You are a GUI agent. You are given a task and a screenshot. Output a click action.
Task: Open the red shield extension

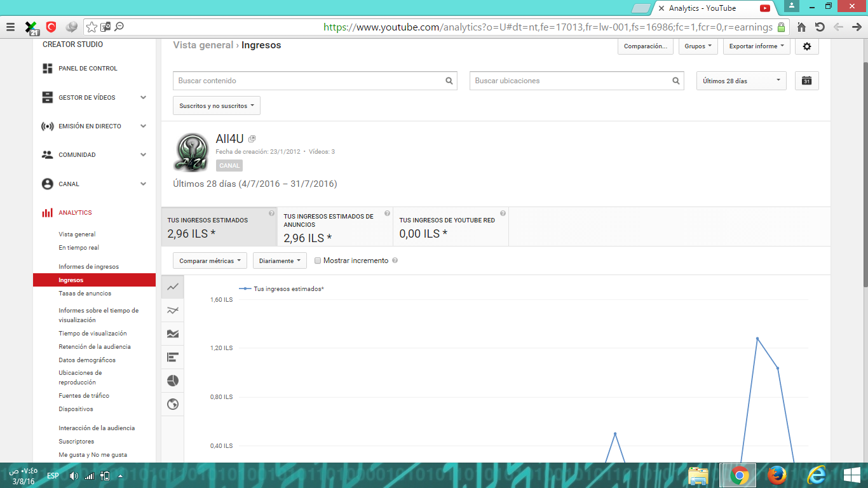(51, 27)
